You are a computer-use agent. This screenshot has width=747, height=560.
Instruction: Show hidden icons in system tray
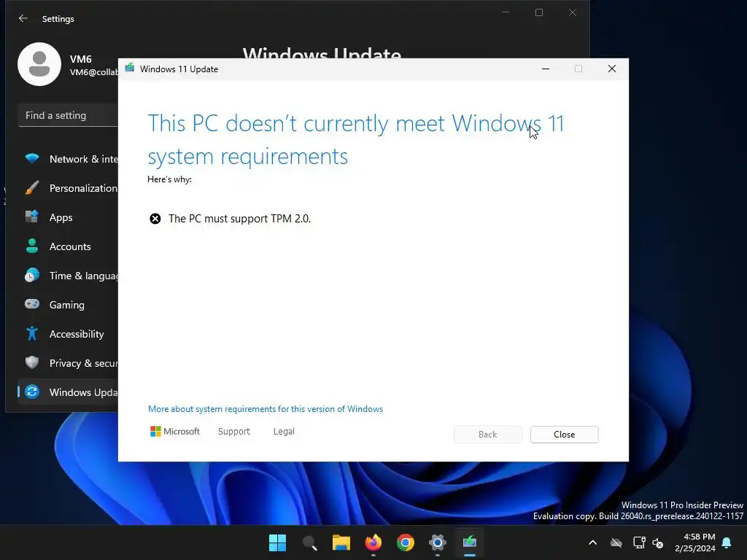click(x=592, y=542)
